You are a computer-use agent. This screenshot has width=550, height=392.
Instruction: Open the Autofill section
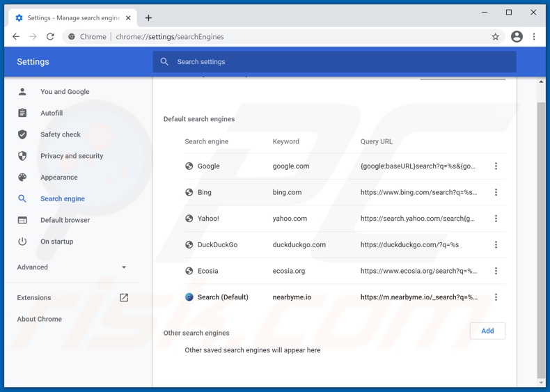point(52,113)
